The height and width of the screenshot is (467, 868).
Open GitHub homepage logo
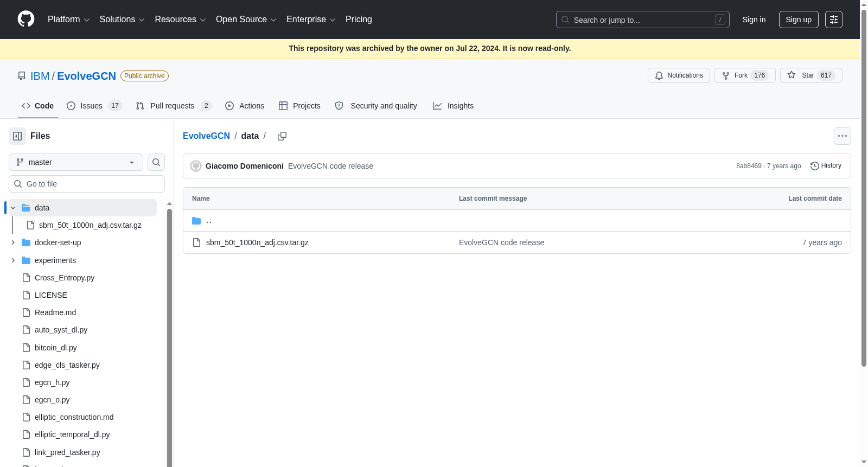pyautogui.click(x=26, y=19)
